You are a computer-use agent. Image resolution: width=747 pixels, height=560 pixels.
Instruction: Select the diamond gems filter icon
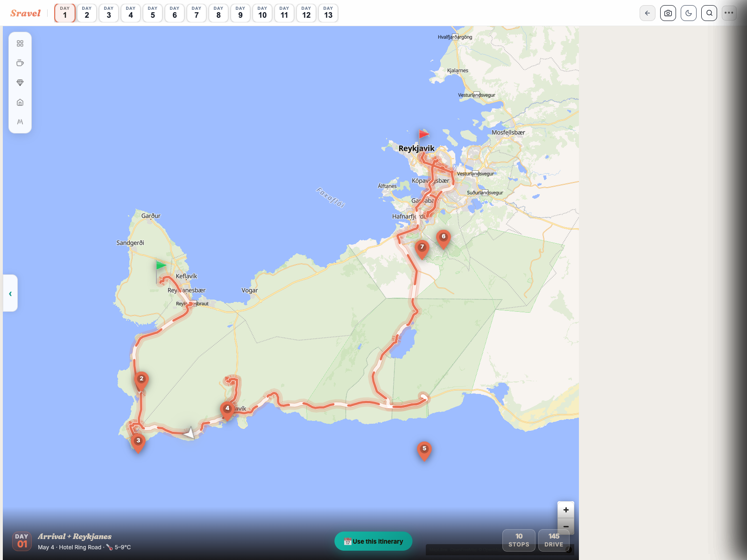pos(20,83)
